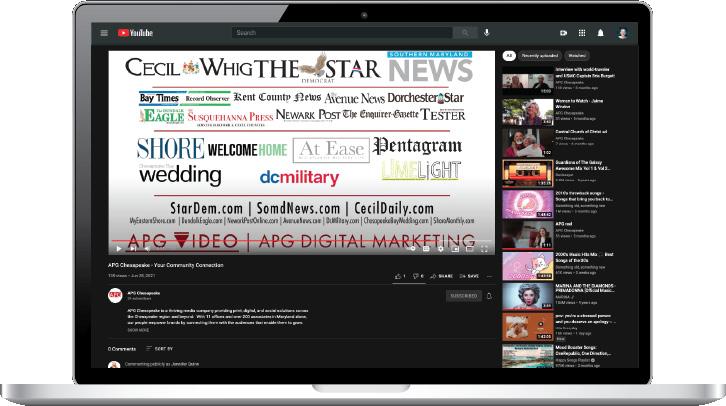Click the SAVE button
Image resolution: width=726 pixels, height=406 pixels.
pyautogui.click(x=469, y=276)
